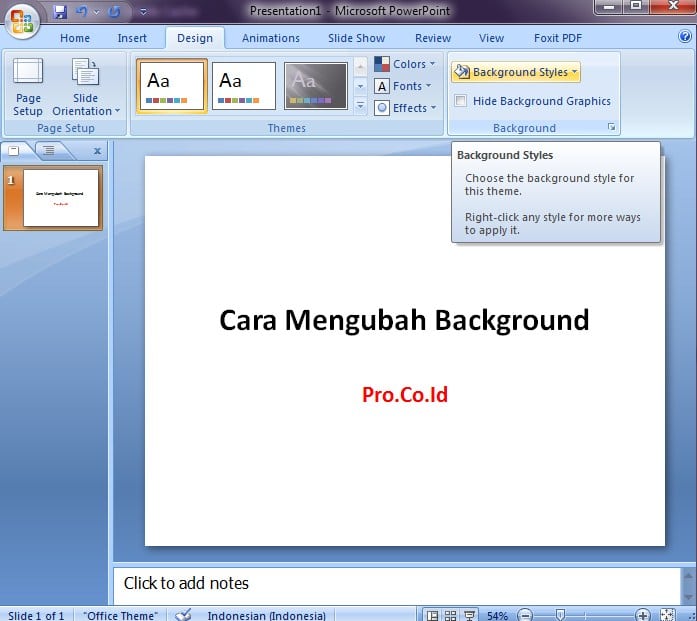Open the Undo history dropdown arrow
Screen dimensions: 697x621
coord(96,12)
